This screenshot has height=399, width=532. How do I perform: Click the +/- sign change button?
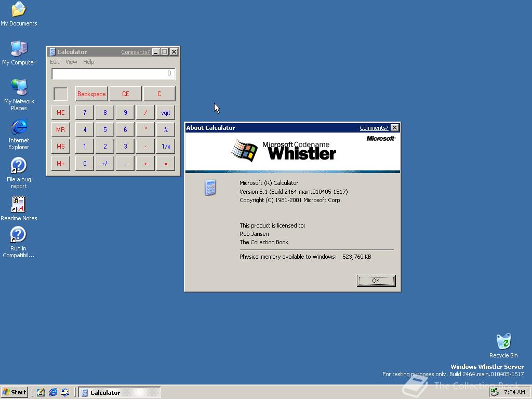[105, 163]
